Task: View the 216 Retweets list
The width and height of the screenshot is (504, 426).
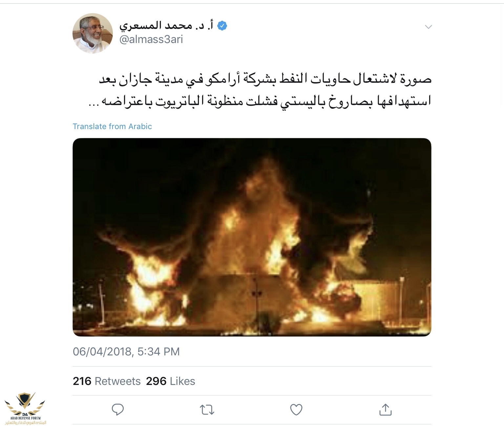Action: 107,381
